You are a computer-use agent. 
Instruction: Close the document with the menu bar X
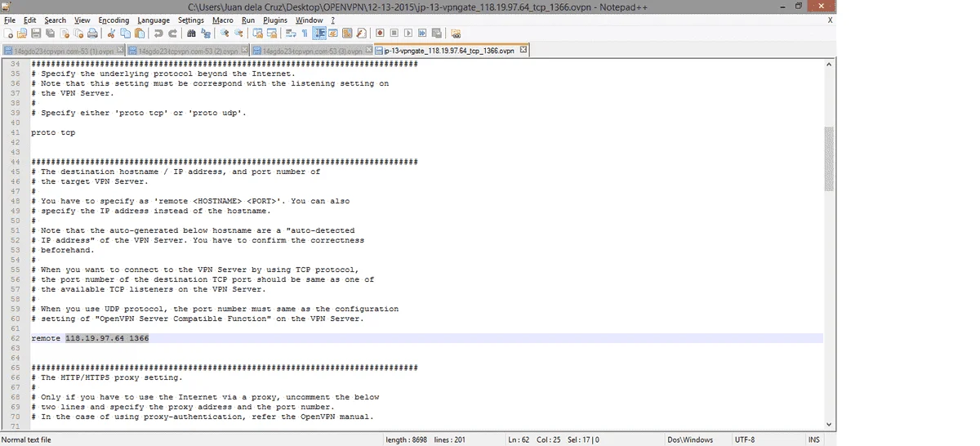[x=830, y=20]
